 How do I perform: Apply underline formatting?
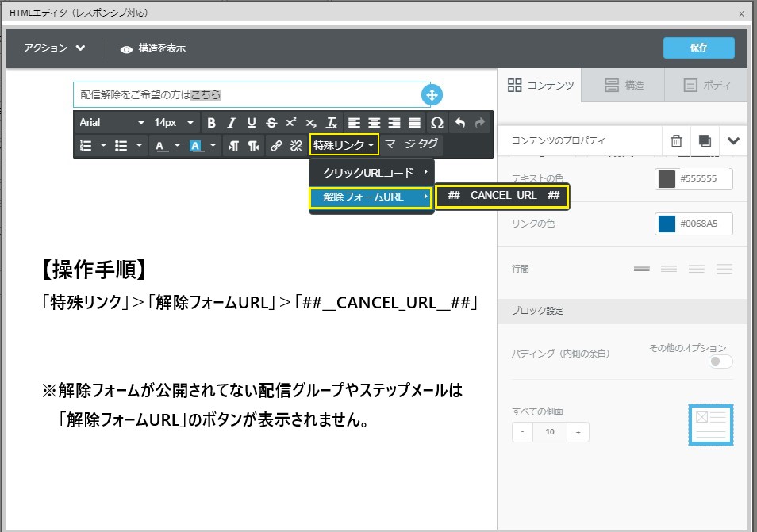251,123
